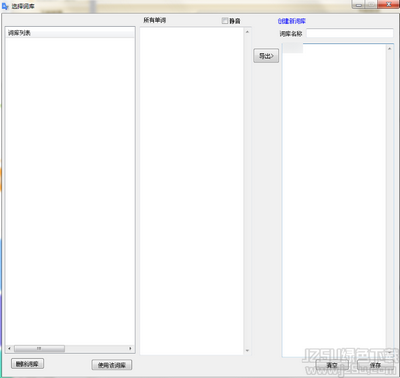Image resolution: width=400 pixels, height=378 pixels.
Task: Click the app icon in the title bar
Action: [5, 6]
